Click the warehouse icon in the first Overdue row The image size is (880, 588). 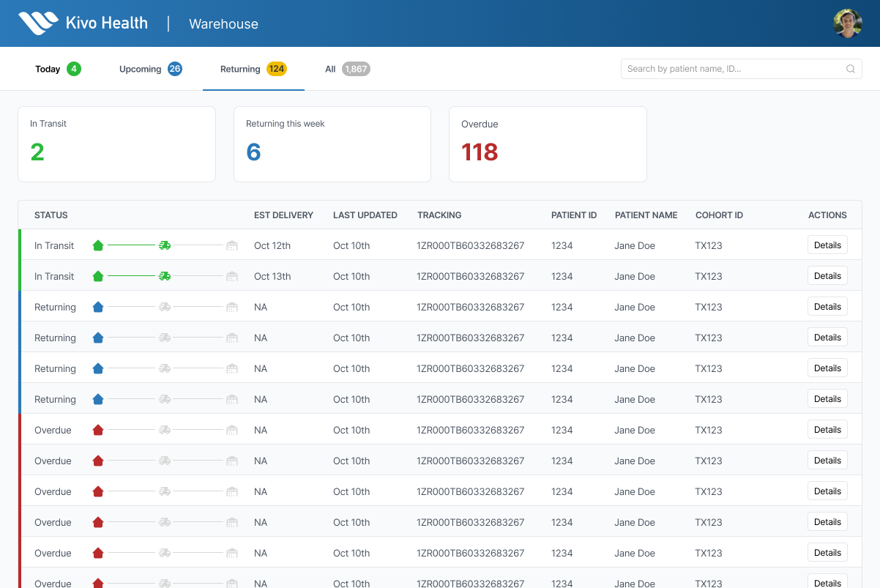[x=232, y=430]
